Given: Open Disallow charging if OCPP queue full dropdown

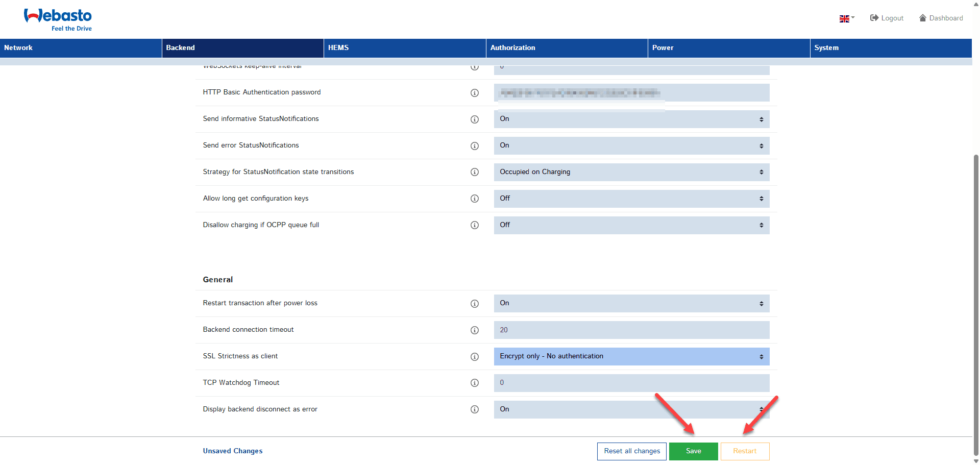Looking at the screenshot, I should pos(631,225).
